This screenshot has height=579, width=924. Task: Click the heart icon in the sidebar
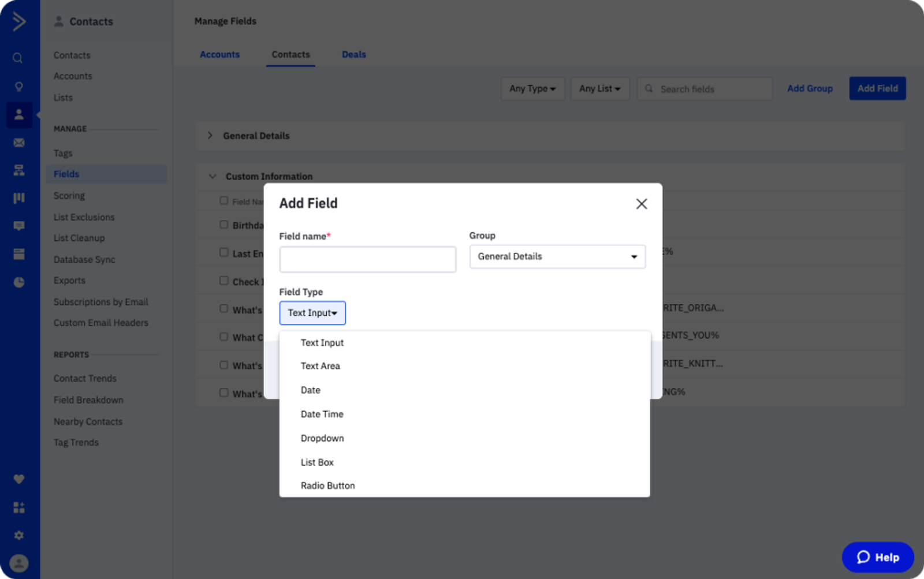[x=18, y=479]
